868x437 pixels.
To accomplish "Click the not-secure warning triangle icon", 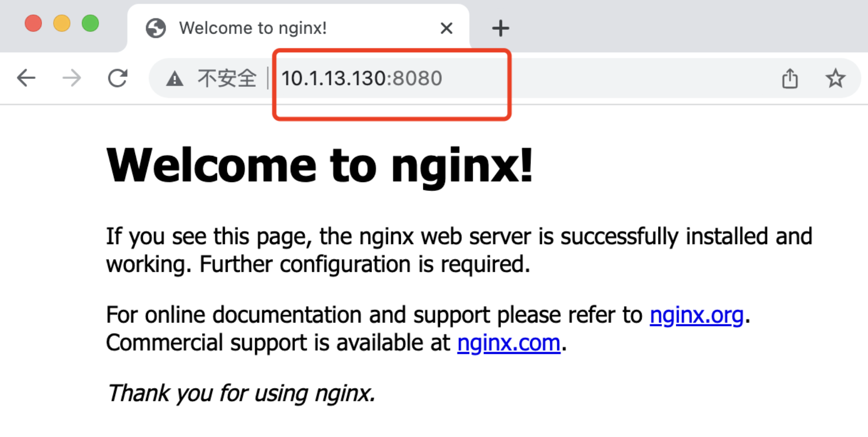I will pyautogui.click(x=175, y=78).
